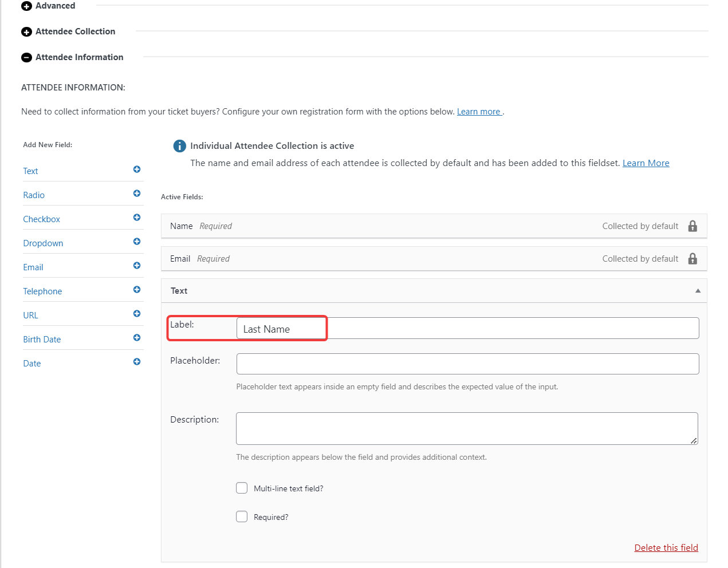Add a Birth Date field with its plus icon
Image resolution: width=728 pixels, height=568 pixels.
coord(136,338)
